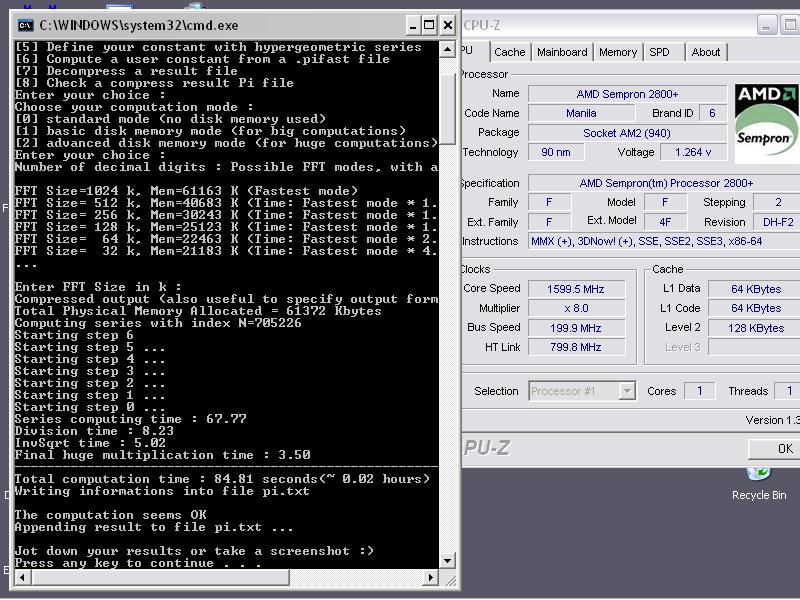Click the cmd.exe title bar icon

point(25,25)
